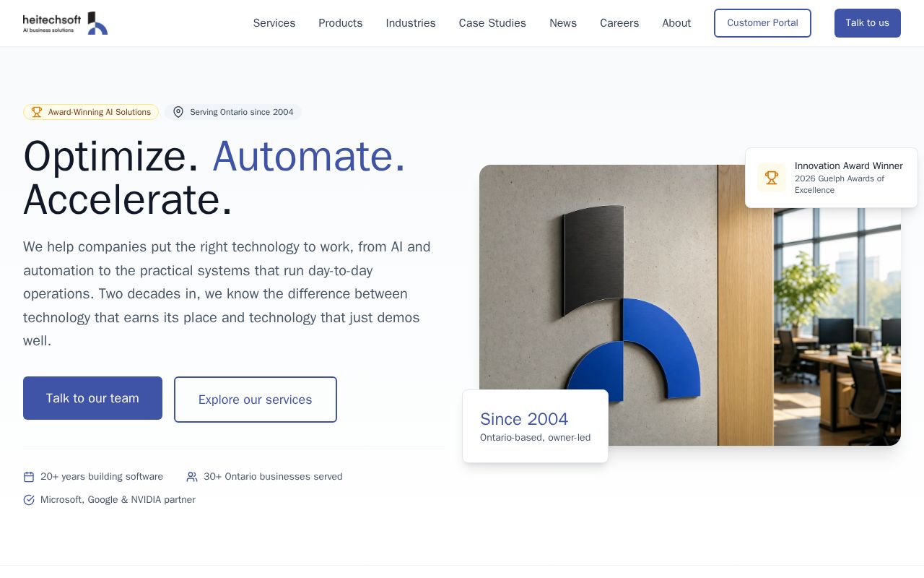The width and height of the screenshot is (924, 578).
Task: Click 2026 Guelph Awards of Excellence text
Action: pos(840,184)
